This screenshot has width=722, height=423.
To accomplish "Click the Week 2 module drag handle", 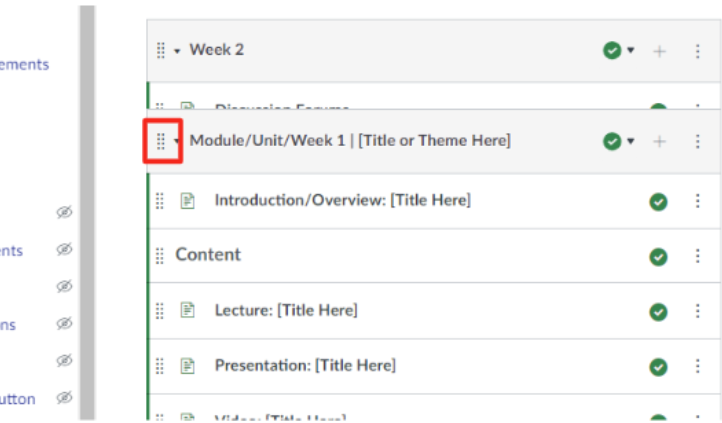I will tap(161, 50).
